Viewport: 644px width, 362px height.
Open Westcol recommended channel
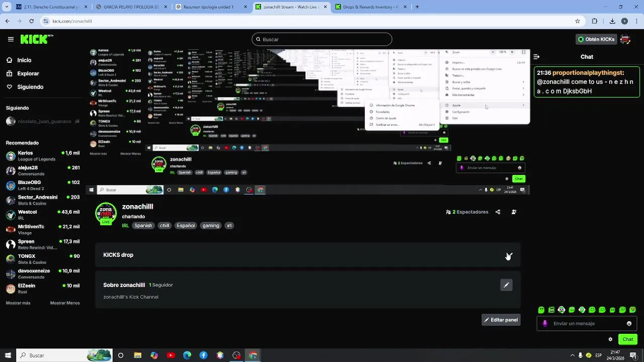(42, 215)
